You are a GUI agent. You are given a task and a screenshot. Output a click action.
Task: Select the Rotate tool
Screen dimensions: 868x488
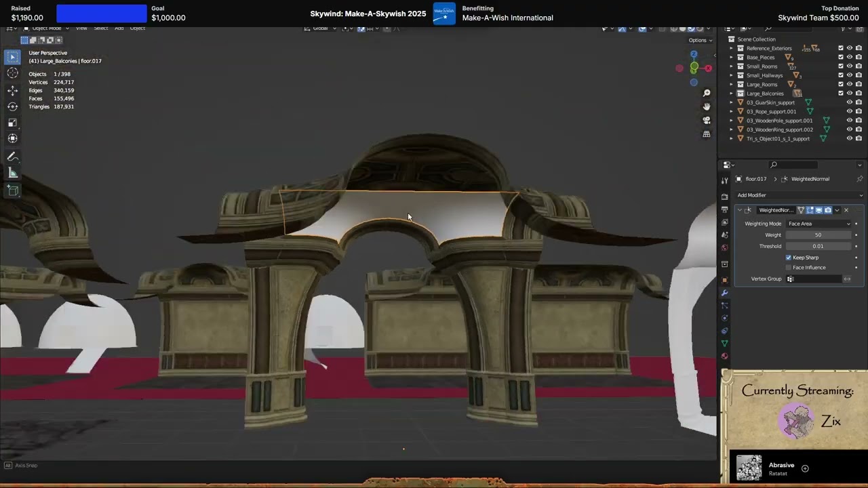(12, 106)
